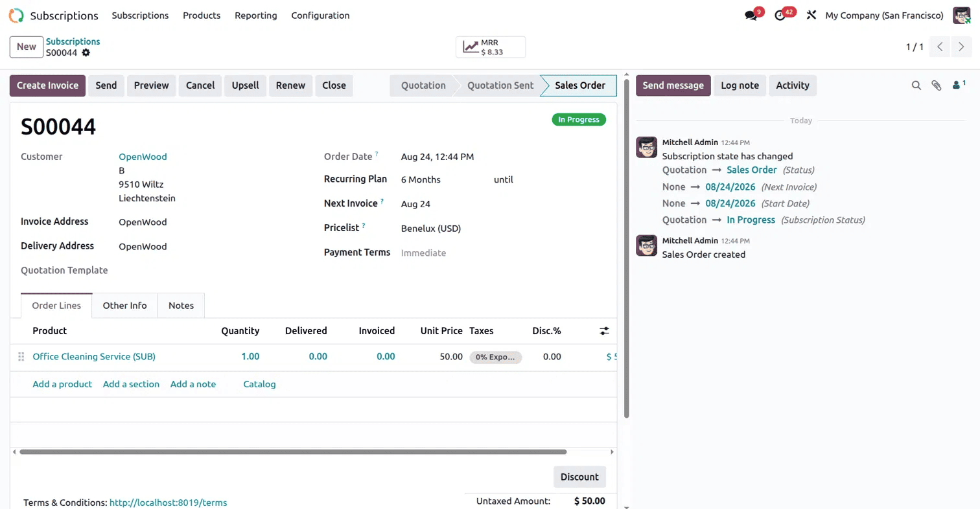Select the Quotation Sent status stage

[500, 85]
